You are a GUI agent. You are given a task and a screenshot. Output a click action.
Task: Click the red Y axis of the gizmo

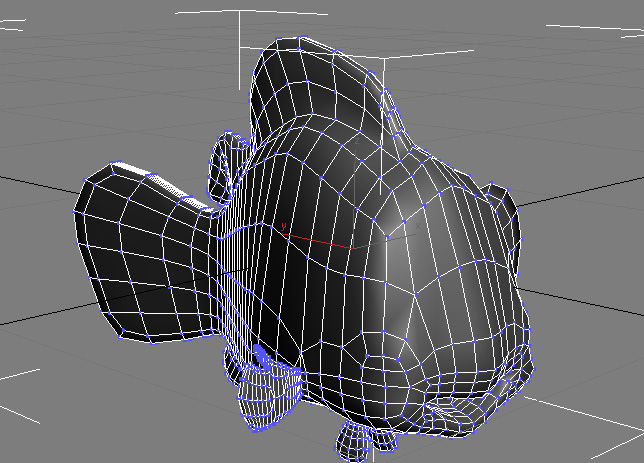(x=317, y=241)
